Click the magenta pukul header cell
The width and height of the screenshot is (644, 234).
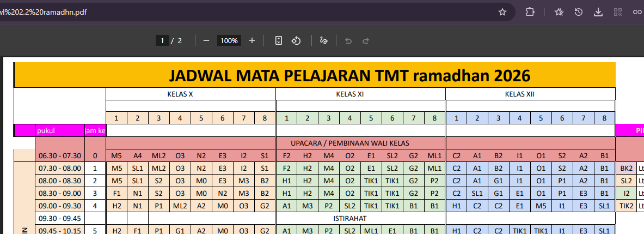(x=59, y=130)
